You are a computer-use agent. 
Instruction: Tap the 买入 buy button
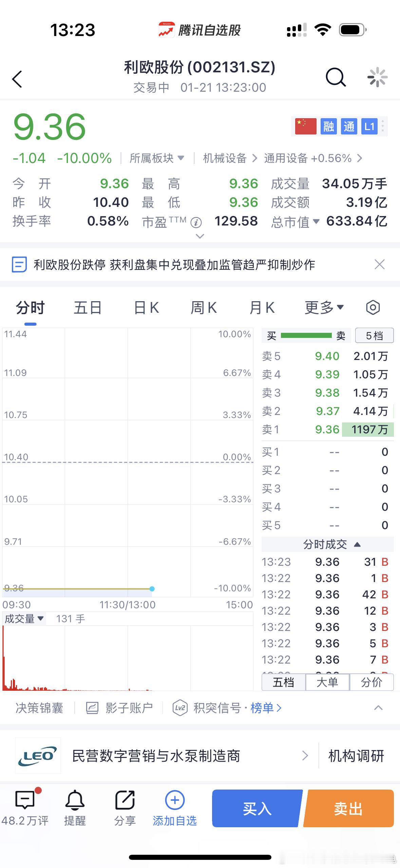pyautogui.click(x=257, y=808)
